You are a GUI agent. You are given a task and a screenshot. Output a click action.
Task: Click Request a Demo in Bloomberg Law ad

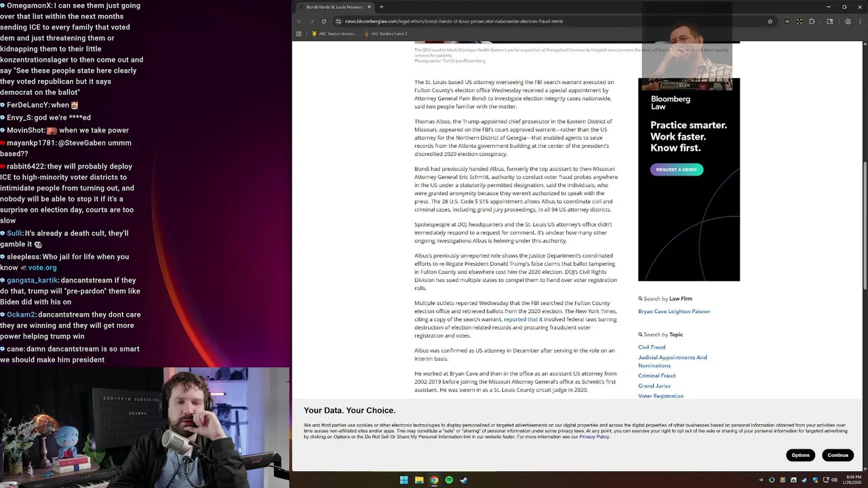pyautogui.click(x=676, y=169)
